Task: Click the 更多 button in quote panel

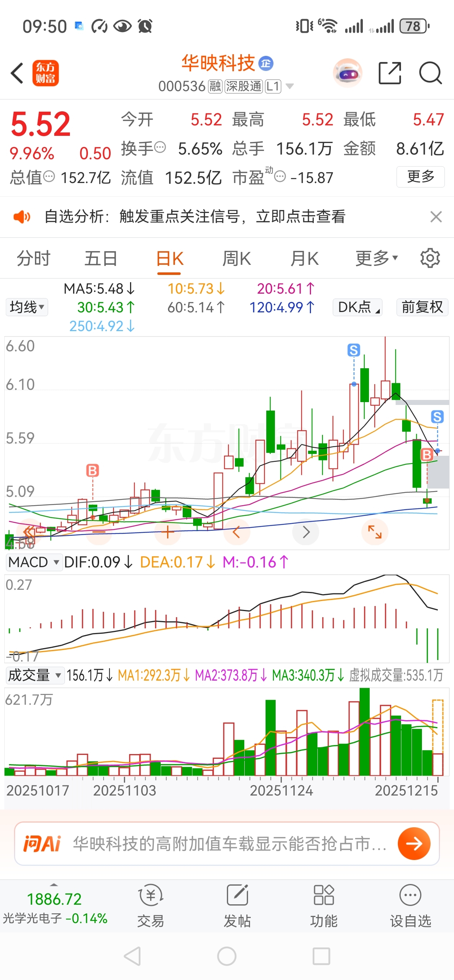Action: [420, 177]
